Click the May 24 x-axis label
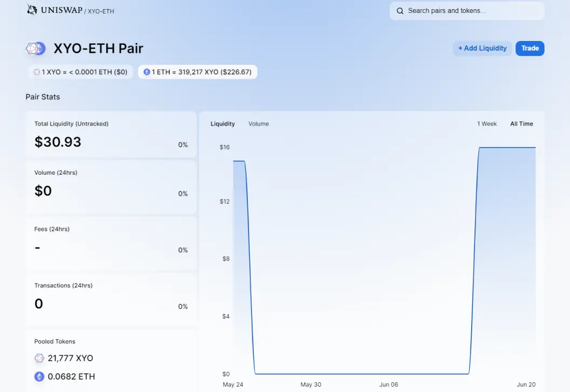The height and width of the screenshot is (392, 570). (x=233, y=384)
